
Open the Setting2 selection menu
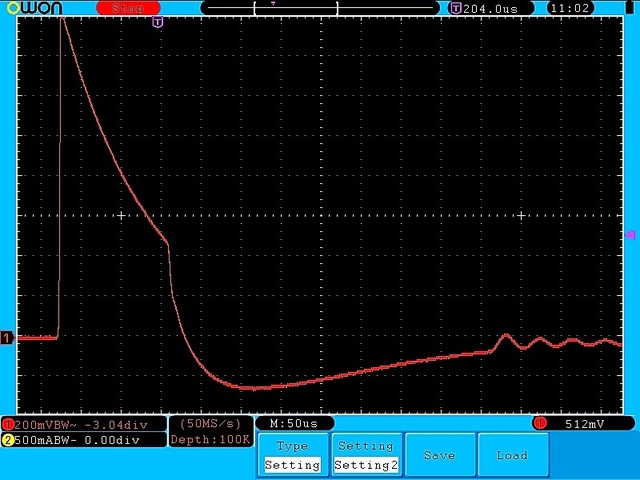[365, 455]
